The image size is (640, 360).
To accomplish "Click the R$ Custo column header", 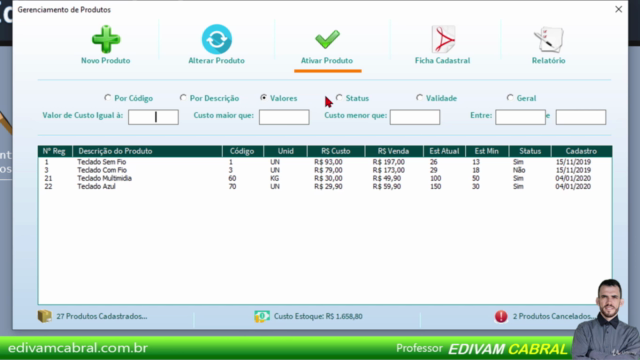I will click(x=336, y=151).
